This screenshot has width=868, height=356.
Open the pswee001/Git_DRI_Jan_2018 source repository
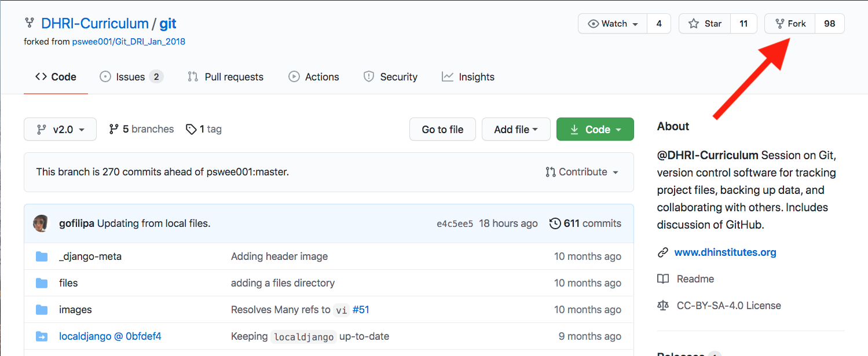coord(129,42)
